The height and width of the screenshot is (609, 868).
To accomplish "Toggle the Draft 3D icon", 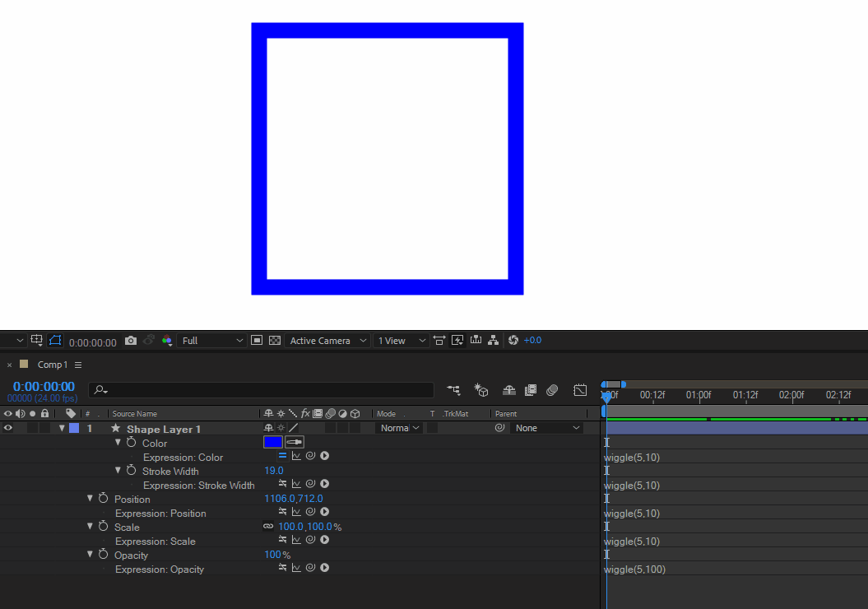I will coord(481,390).
